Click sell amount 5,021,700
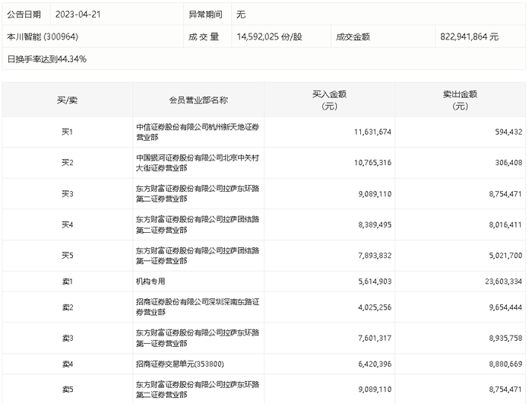This screenshot has height=404, width=532. (x=505, y=256)
